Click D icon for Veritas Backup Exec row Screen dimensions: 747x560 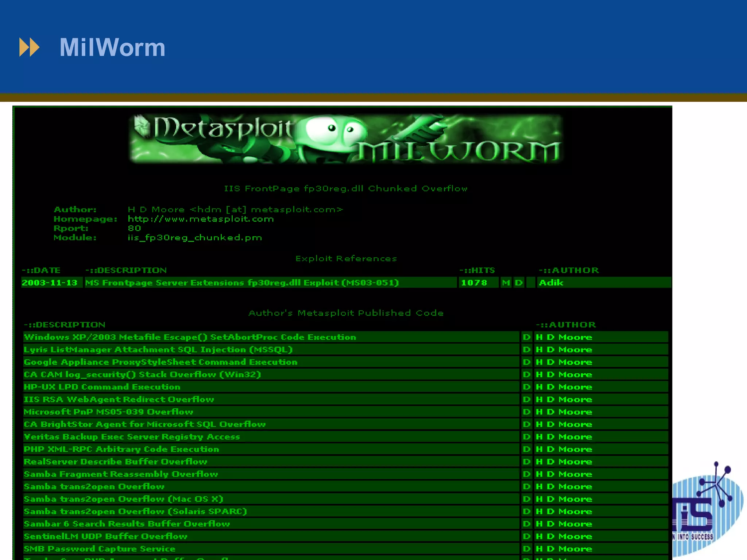point(526,437)
